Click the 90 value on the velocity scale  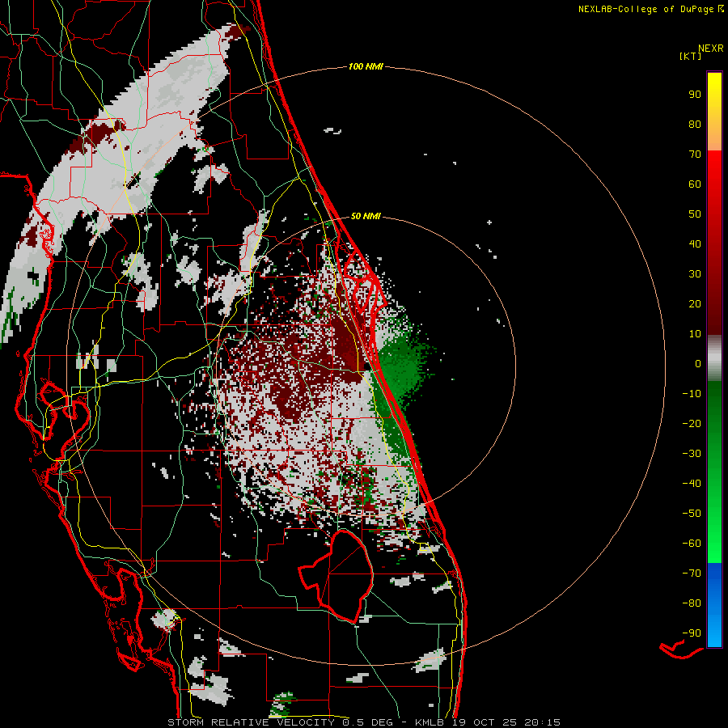[x=695, y=95]
